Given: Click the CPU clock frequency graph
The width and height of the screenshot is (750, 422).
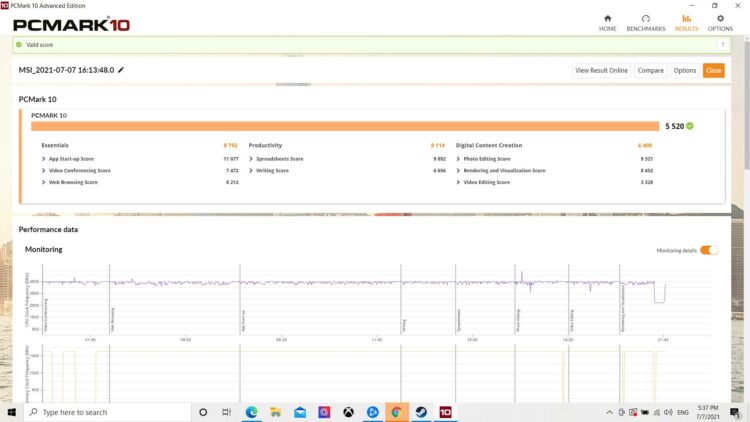Looking at the screenshot, I should click(377, 299).
